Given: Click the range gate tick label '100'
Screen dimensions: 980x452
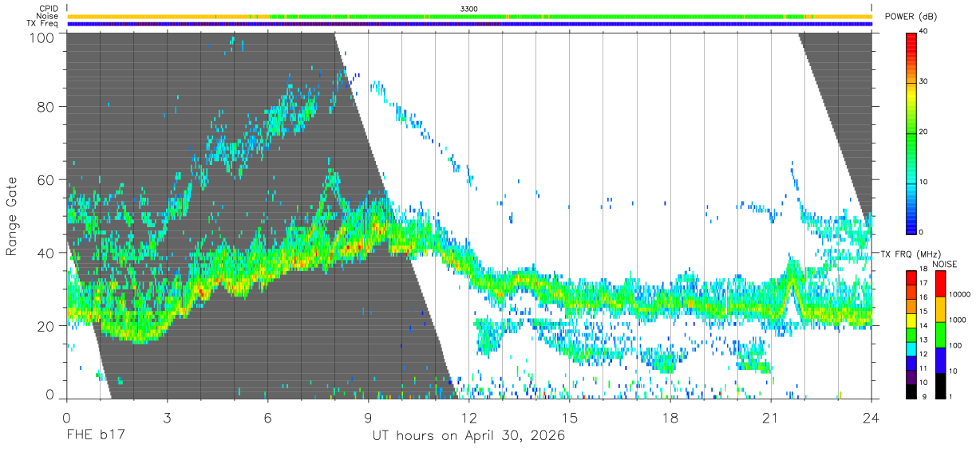Looking at the screenshot, I should click(x=42, y=37).
